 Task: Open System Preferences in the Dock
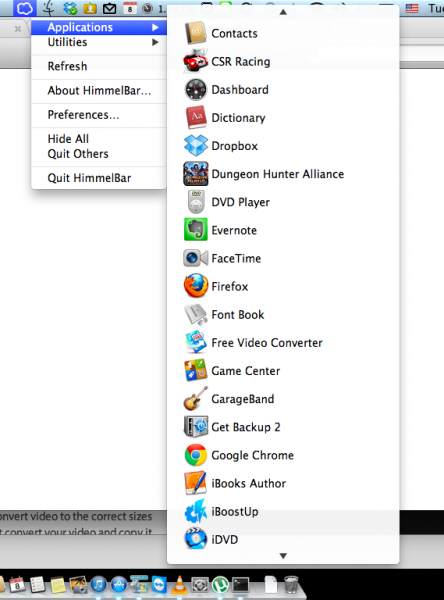(x=200, y=585)
